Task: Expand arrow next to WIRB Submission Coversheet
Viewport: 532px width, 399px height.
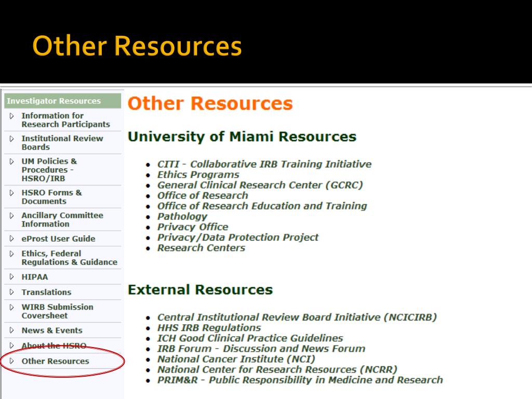Action: coord(11,308)
